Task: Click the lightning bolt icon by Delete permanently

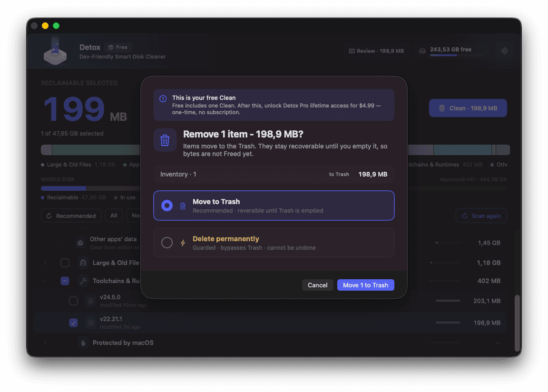Action: point(183,243)
